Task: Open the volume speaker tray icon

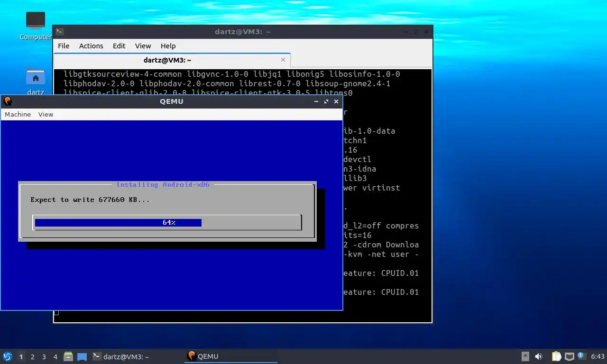Action: (x=539, y=356)
